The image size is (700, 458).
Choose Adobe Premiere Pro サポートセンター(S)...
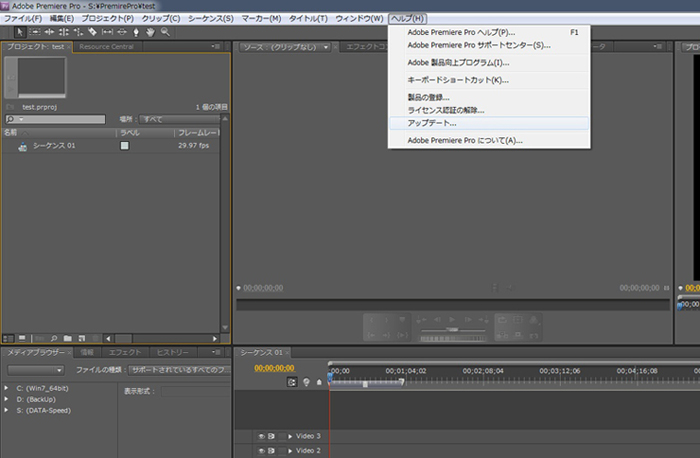[489, 45]
